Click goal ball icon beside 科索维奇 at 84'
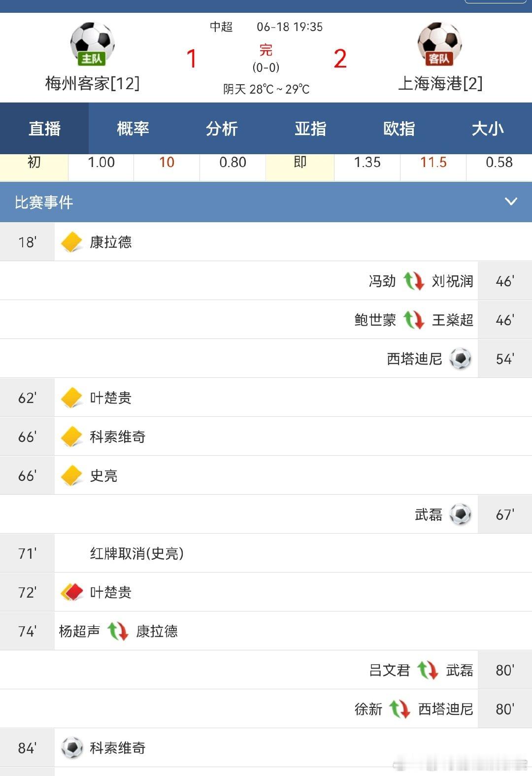The height and width of the screenshot is (776, 532). pos(72,748)
